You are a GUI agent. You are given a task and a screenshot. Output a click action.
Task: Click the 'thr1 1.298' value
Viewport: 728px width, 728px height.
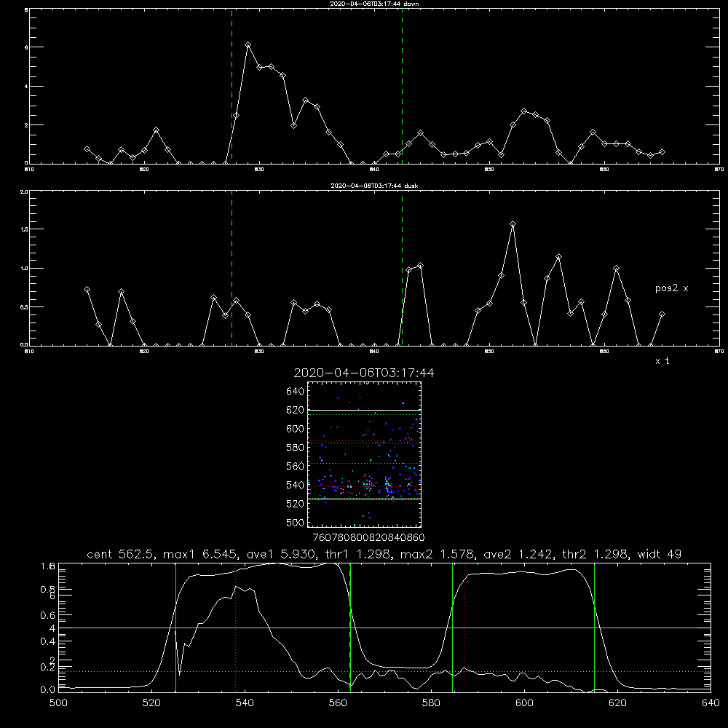[x=358, y=554]
